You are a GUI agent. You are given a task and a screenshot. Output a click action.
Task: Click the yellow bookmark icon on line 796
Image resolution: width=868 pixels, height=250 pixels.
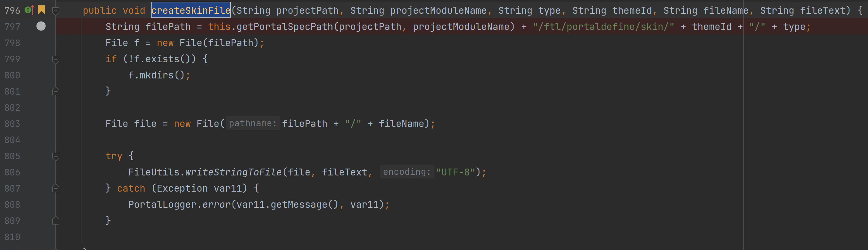(x=41, y=10)
